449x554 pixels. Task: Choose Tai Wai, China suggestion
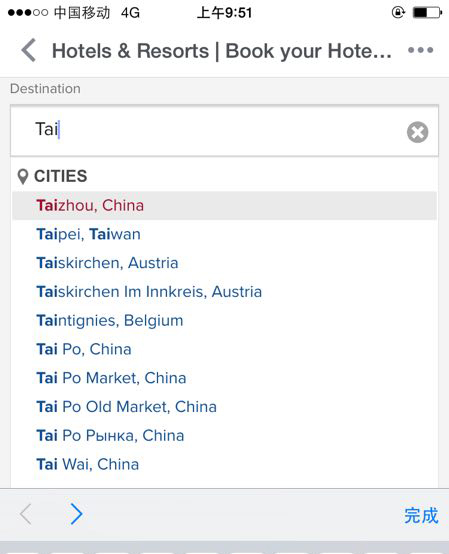[224, 465]
